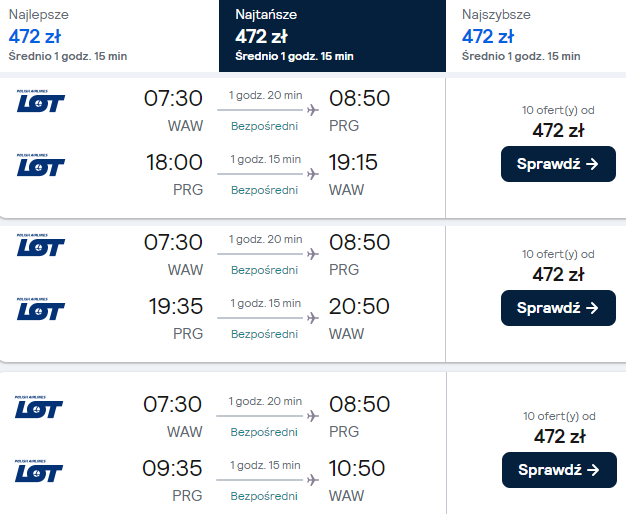
Task: Click the 10 ofert(y) od text in the last card
Action: click(558, 416)
